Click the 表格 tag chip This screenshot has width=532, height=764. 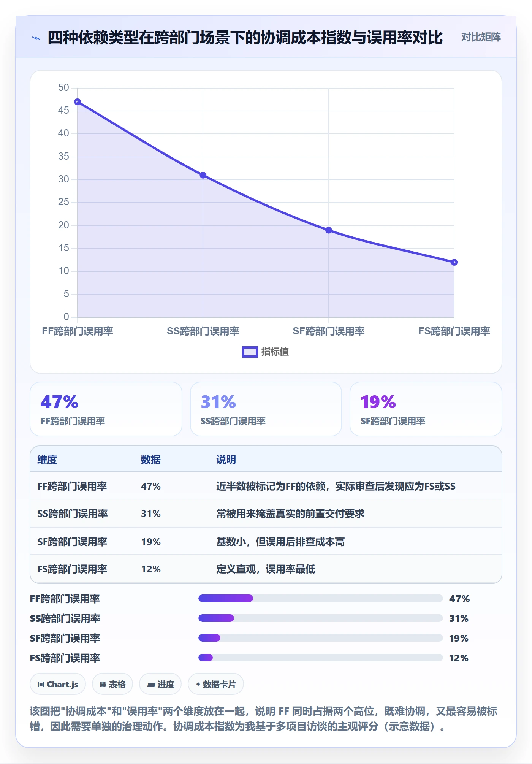click(x=112, y=684)
